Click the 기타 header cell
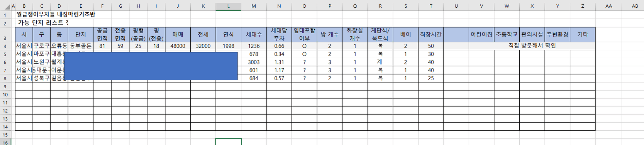The height and width of the screenshot is (145, 644). (x=583, y=34)
